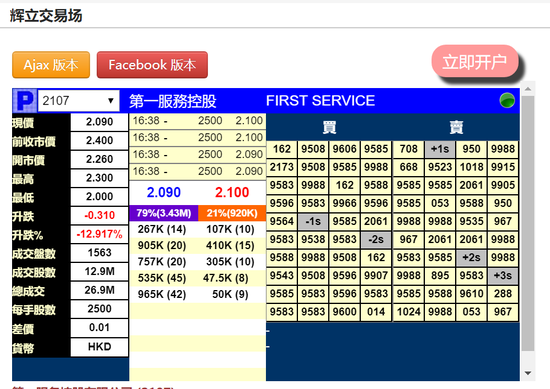550x389 pixels.
Task: Click the FIRST SERVICE title
Action: point(320,101)
